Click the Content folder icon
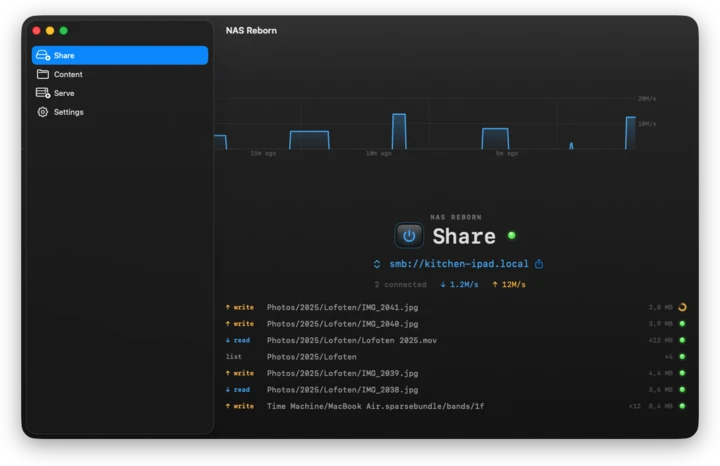 click(43, 74)
